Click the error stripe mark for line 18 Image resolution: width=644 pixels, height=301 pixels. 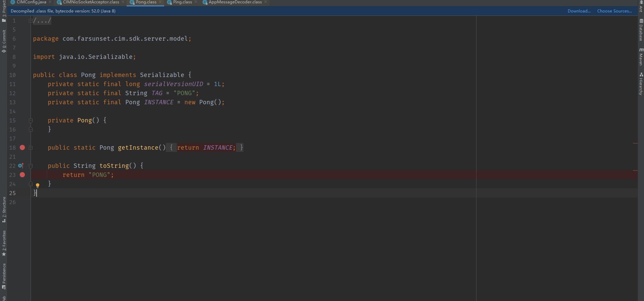[x=635, y=143]
